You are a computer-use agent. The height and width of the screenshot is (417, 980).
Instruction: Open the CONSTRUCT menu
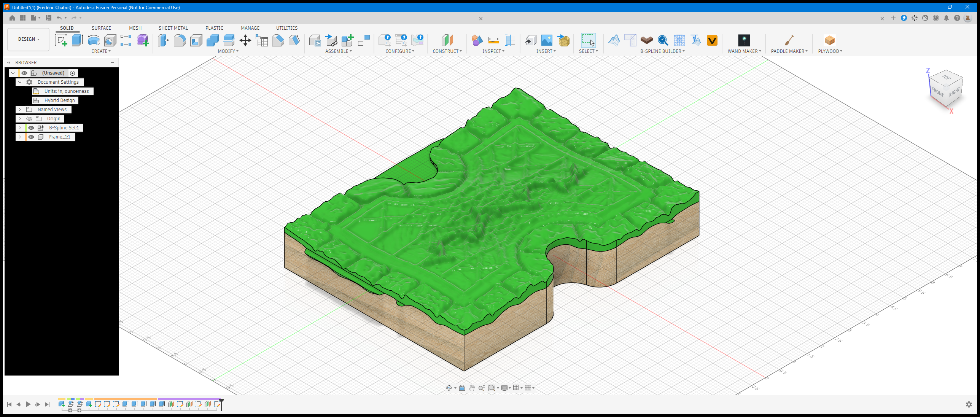point(447,51)
